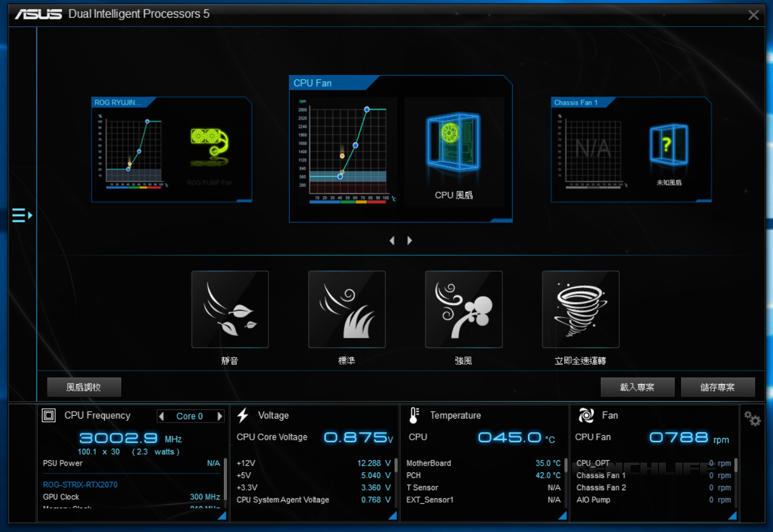Click the orange current-temperature marker on CPU graph
Viewport: 773px width, 532px height.
tap(342, 156)
